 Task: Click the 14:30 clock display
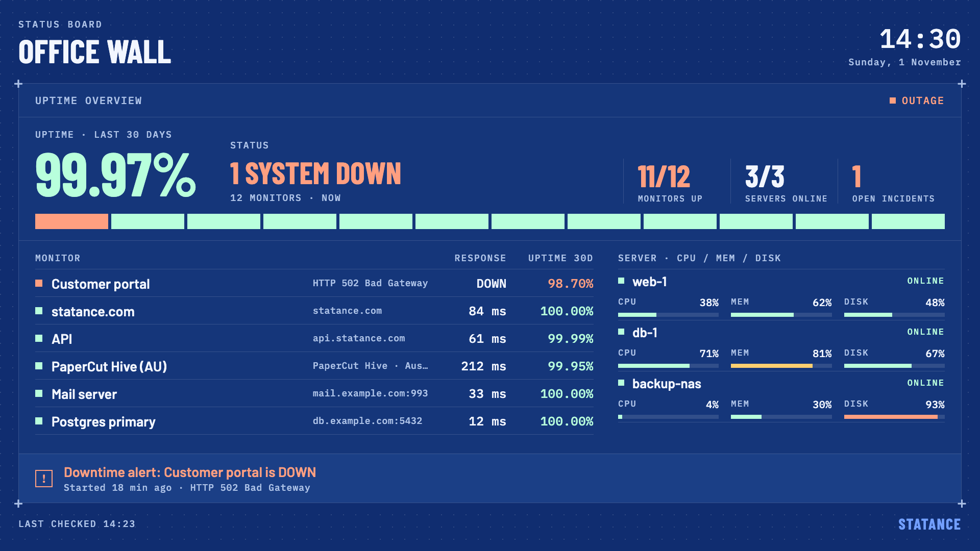click(x=920, y=39)
